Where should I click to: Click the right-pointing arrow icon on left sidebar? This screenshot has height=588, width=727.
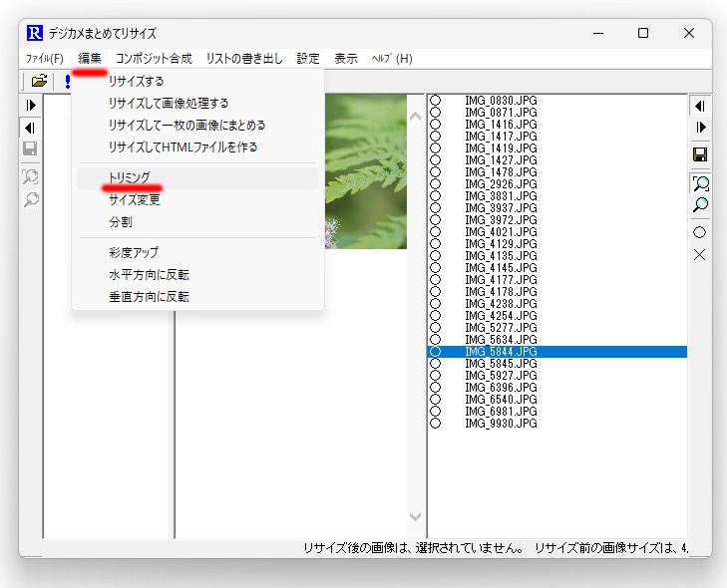pos(31,106)
